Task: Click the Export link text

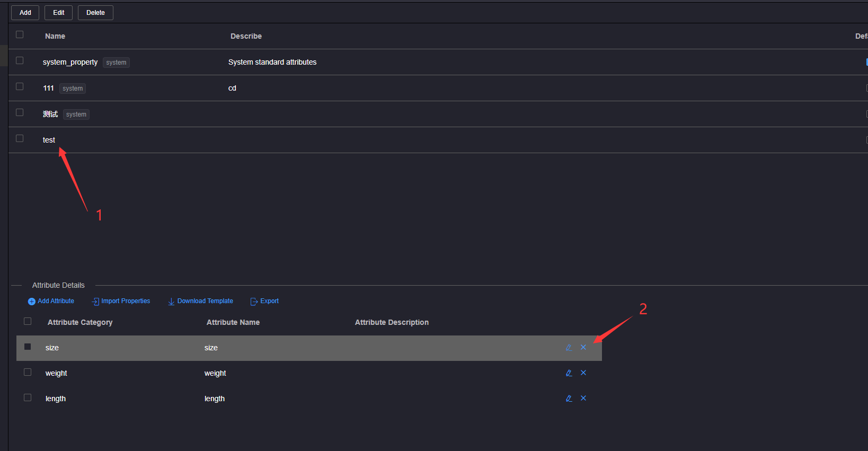Action: (269, 301)
